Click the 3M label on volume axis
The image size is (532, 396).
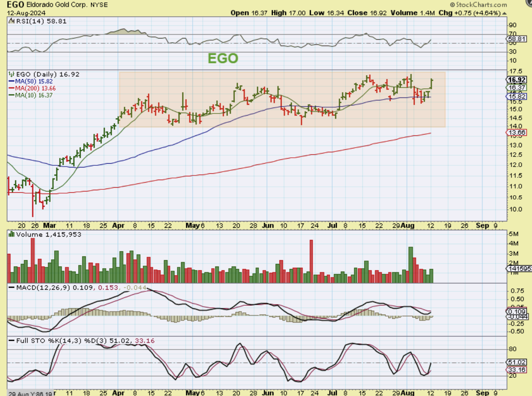coord(513,253)
